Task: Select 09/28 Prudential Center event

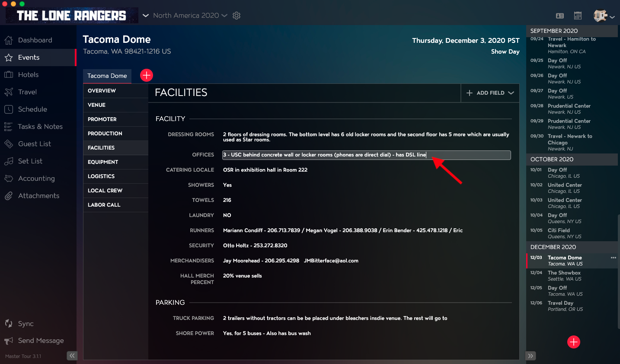Action: click(572, 109)
